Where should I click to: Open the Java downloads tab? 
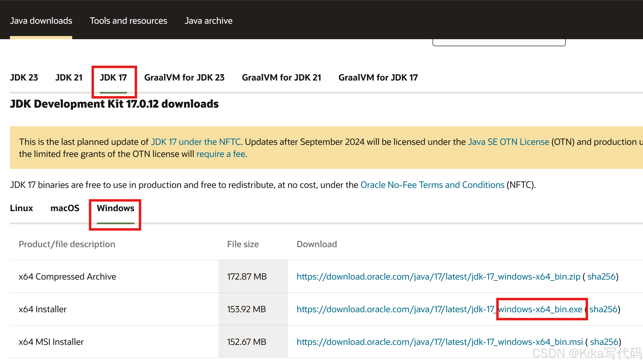tap(41, 21)
